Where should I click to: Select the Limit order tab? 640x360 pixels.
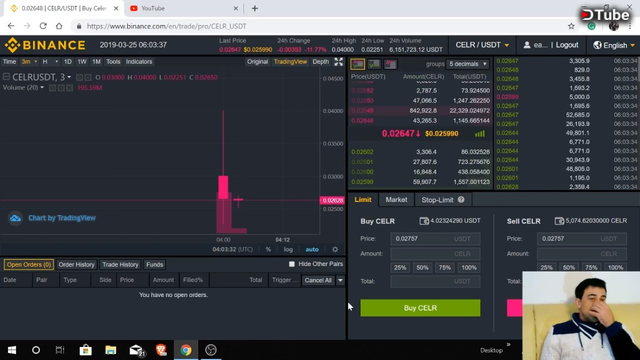click(x=363, y=200)
